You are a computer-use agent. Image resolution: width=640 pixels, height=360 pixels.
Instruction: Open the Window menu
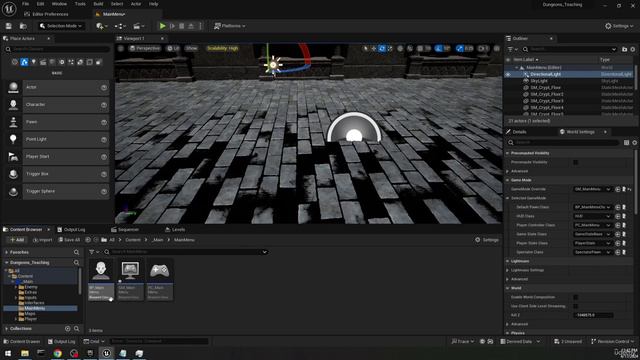[x=60, y=4]
